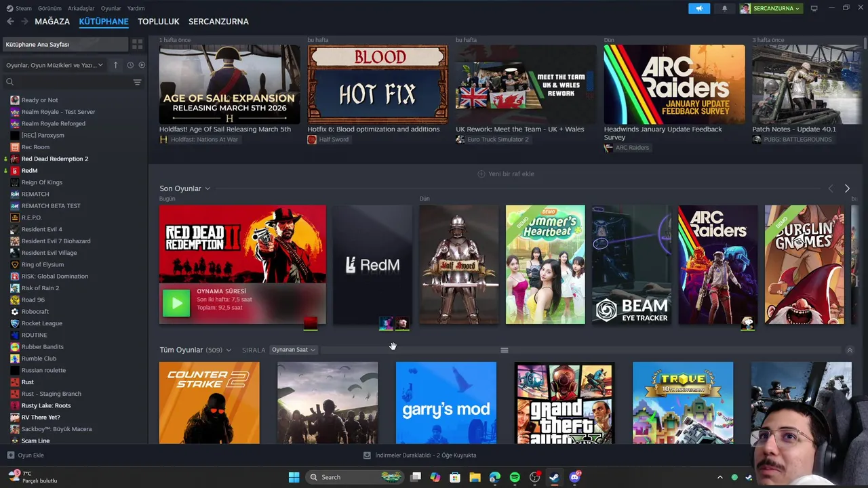Screen dimensions: 868x488
Task: Toggle the recent activity clock filter
Action: tap(130, 65)
